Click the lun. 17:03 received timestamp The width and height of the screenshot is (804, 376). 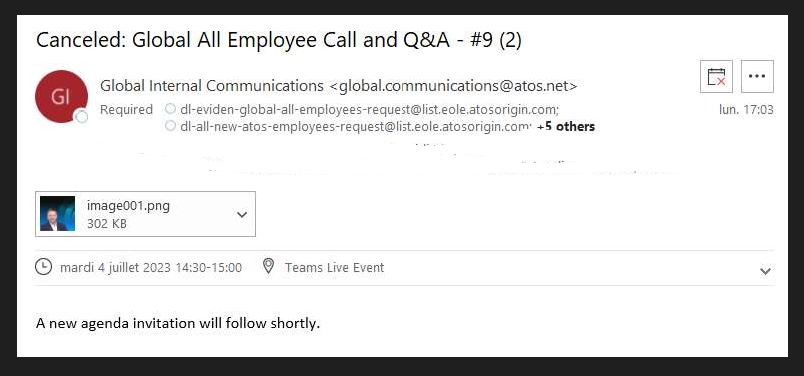(x=747, y=109)
